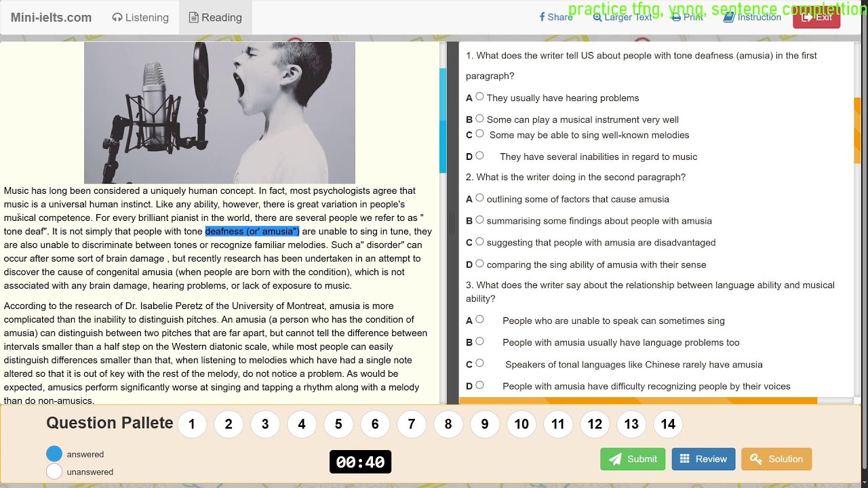
Task: Select option C: people with amusia are disadvantaged
Action: 479,241
